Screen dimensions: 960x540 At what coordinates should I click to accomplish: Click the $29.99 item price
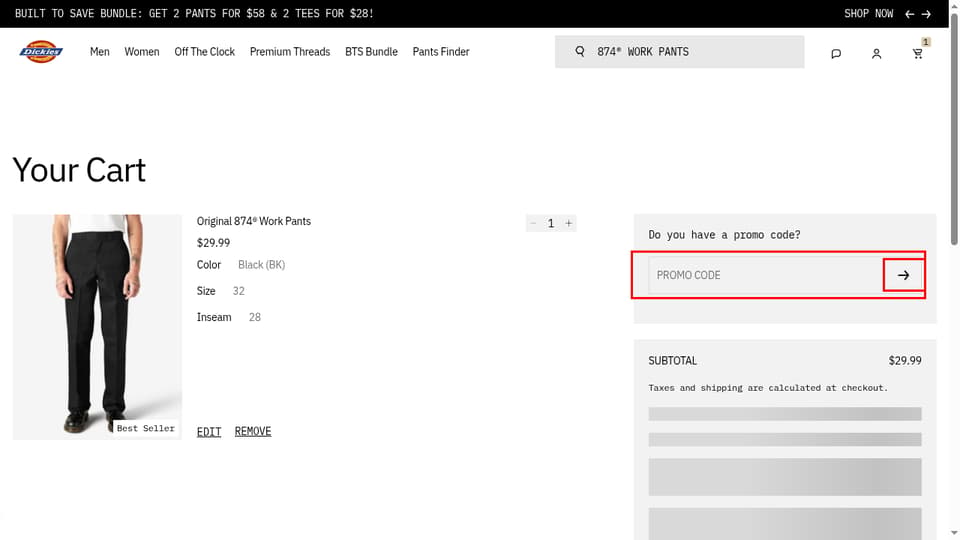click(x=213, y=243)
